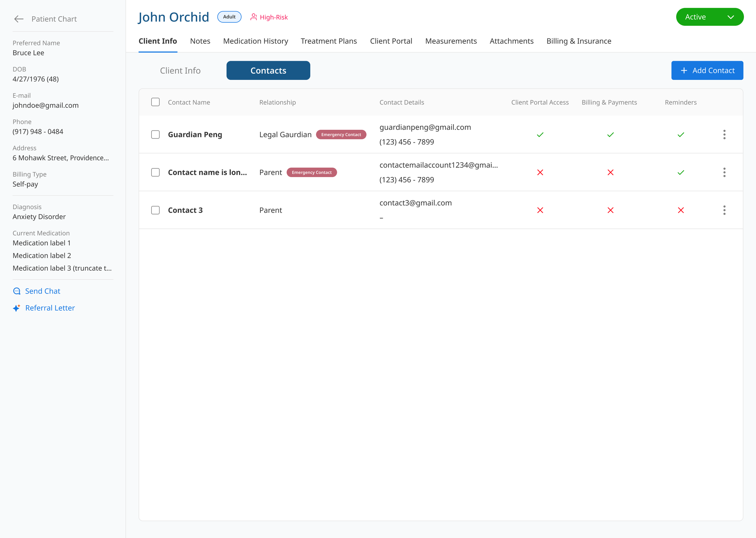Click the Send Chat bubble icon
This screenshot has height=538, width=756.
[x=17, y=291]
